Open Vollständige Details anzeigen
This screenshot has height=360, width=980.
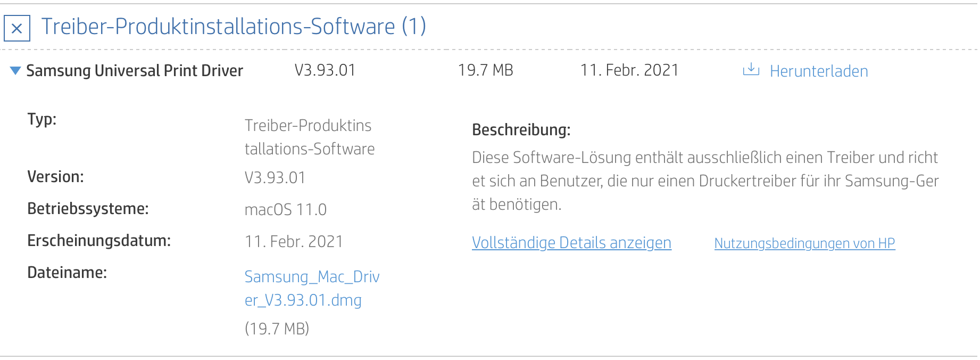[571, 243]
